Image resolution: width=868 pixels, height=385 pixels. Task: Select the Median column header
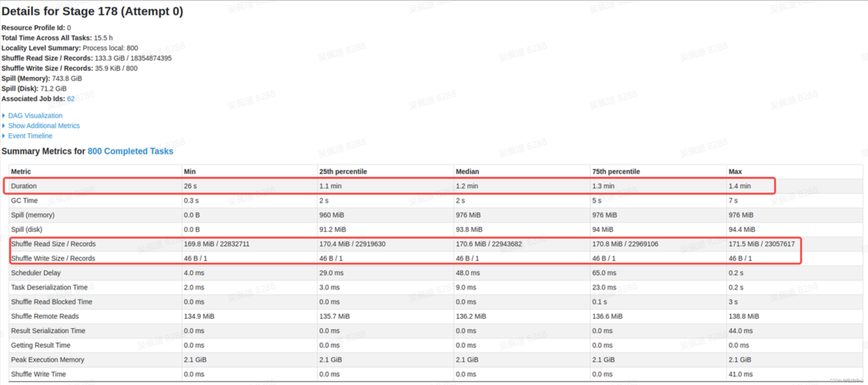click(x=467, y=172)
